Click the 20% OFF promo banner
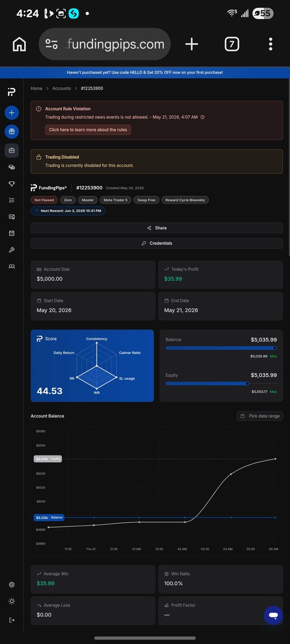 coord(145,72)
